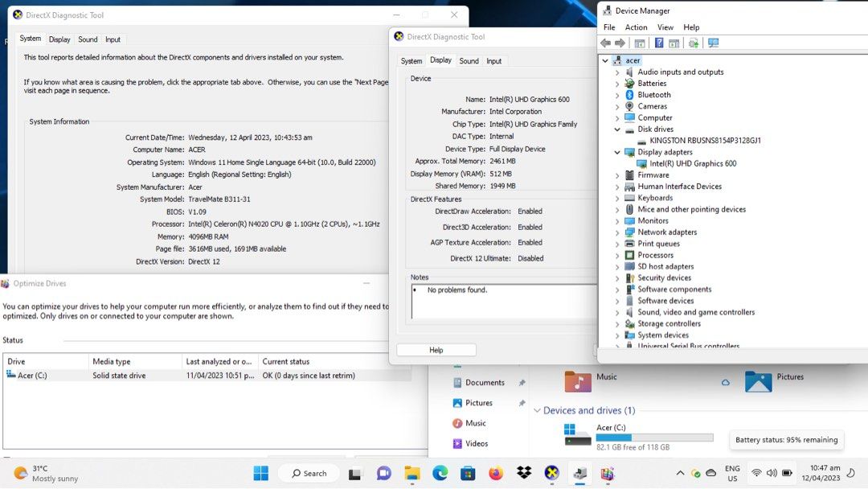
Task: Open Firefox from the taskbar
Action: pyautogui.click(x=496, y=474)
